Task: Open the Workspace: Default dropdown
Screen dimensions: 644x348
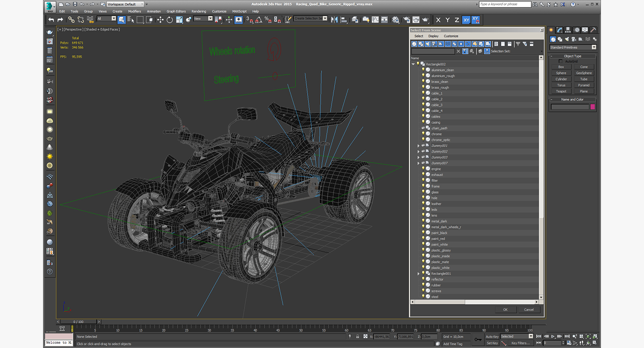Action: pyautogui.click(x=126, y=4)
